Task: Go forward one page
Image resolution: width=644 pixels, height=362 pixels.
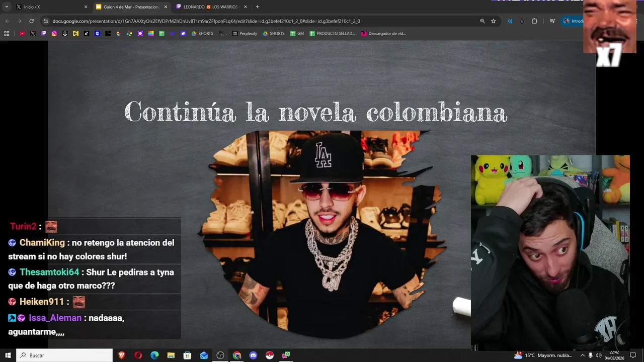Action: click(19, 21)
